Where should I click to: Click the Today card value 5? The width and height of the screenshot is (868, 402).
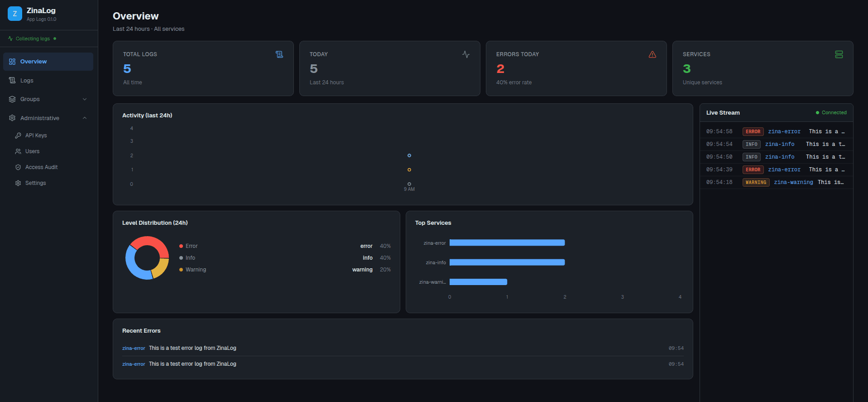(x=314, y=69)
